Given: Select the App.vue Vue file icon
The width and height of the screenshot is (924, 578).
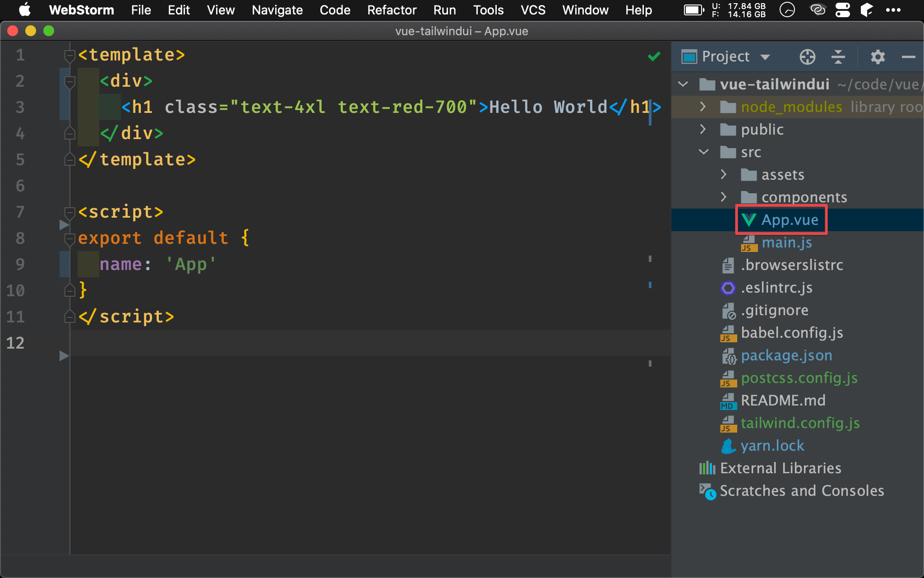Looking at the screenshot, I should click(x=748, y=220).
